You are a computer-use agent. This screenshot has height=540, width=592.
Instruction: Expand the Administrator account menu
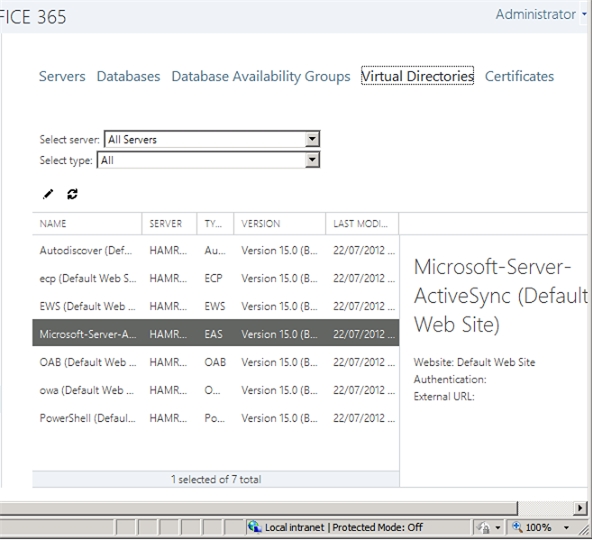(584, 14)
